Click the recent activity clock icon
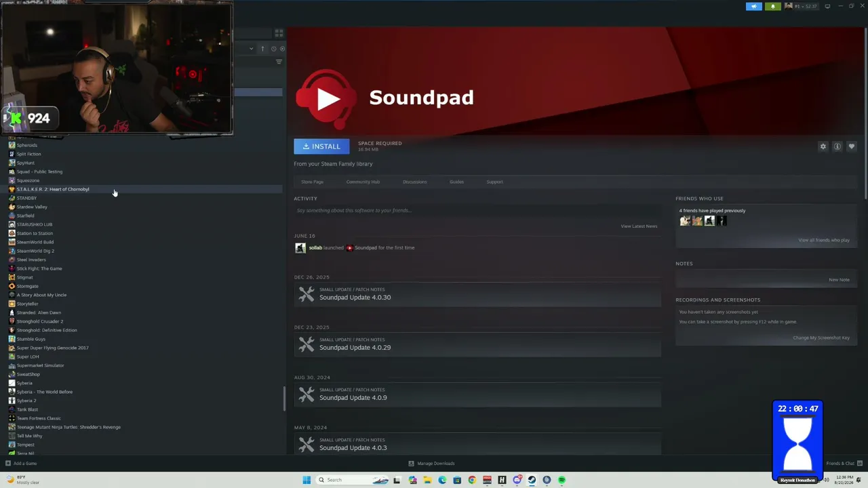Viewport: 868px width, 488px height. [273, 49]
